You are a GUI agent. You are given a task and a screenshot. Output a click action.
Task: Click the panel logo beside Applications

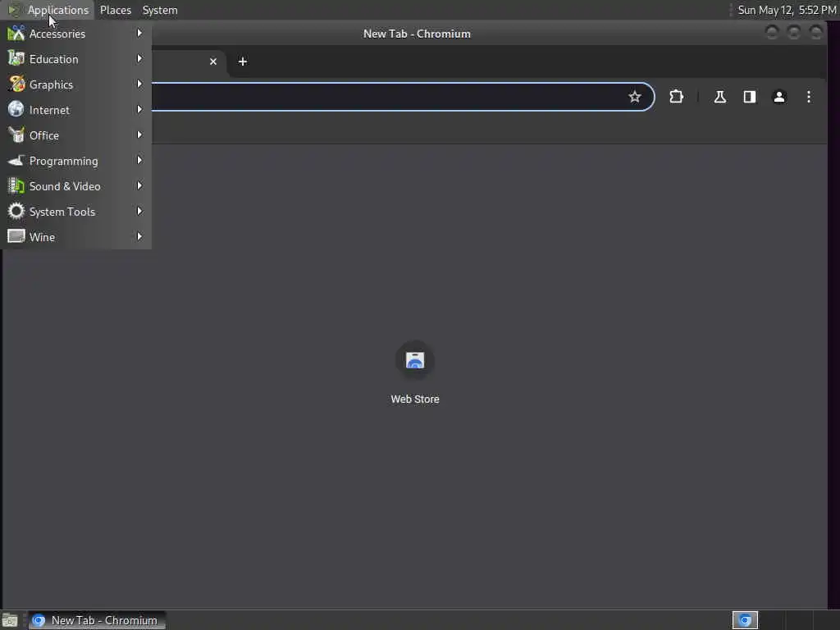coord(13,10)
